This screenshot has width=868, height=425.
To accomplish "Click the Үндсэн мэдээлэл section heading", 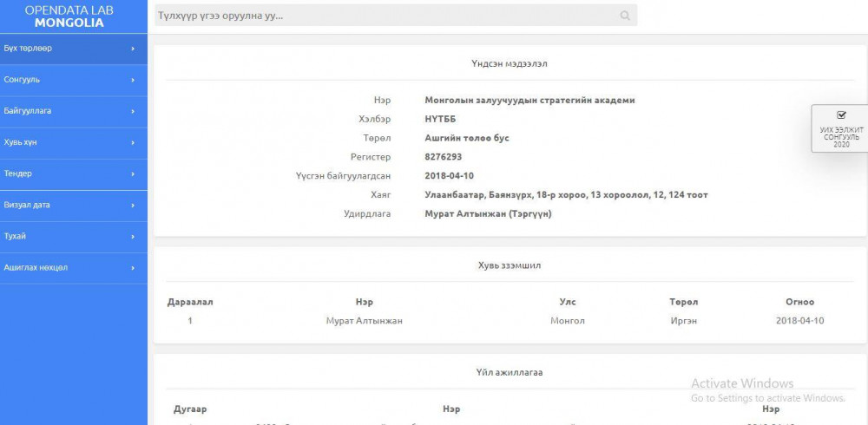I will [510, 63].
